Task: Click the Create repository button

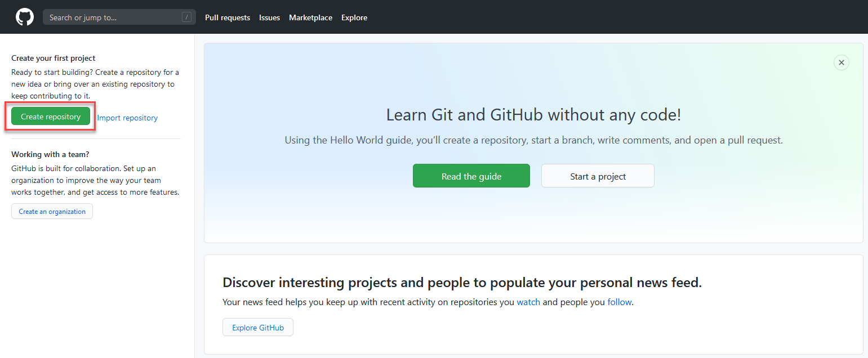Action: click(50, 117)
